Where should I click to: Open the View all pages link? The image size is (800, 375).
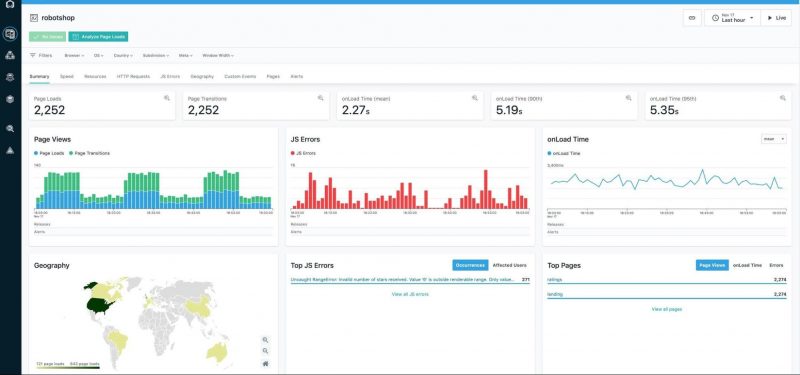666,309
